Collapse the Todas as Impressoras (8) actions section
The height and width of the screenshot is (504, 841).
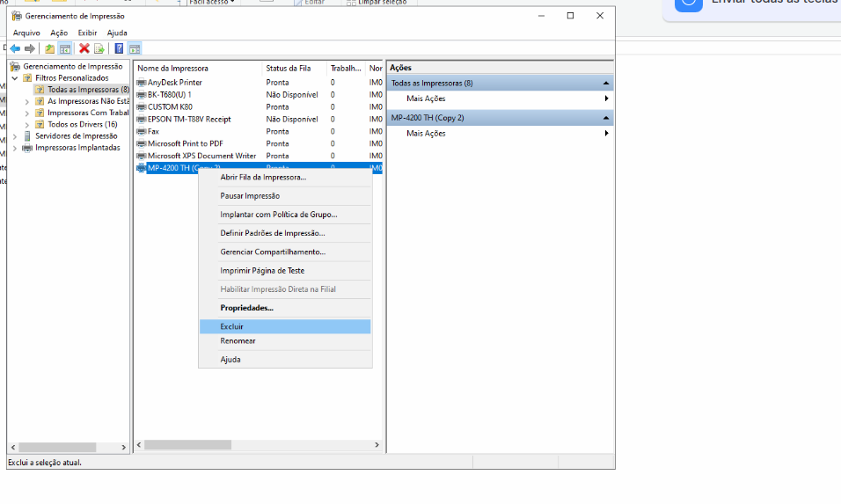(605, 84)
